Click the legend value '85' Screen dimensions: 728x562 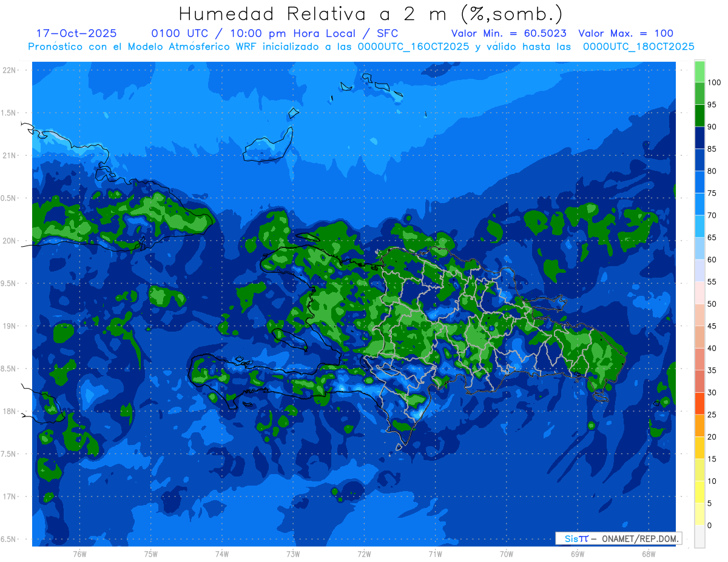point(712,149)
